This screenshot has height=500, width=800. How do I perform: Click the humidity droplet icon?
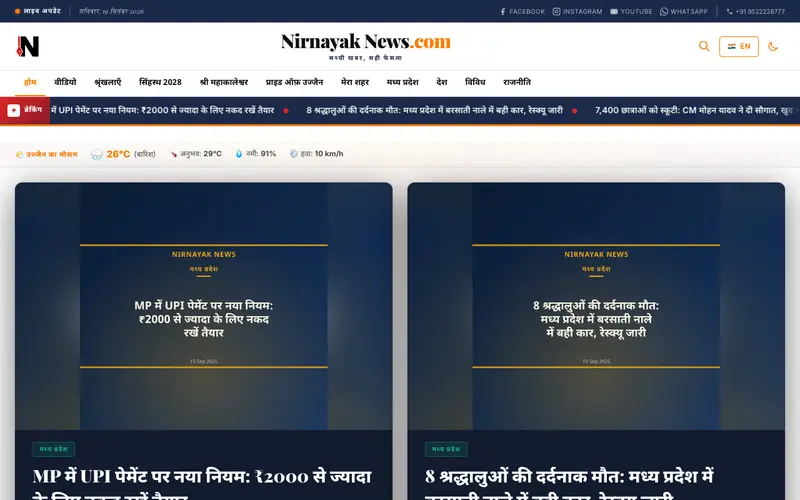239,154
